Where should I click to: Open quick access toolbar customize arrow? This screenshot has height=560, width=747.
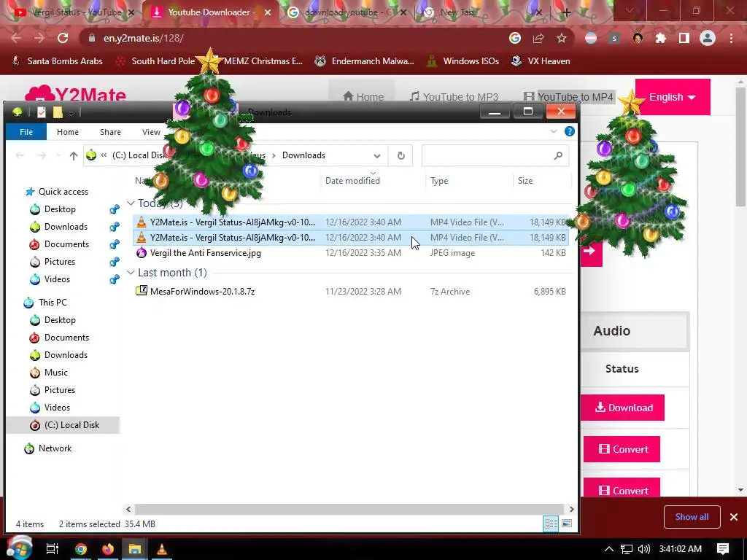point(71,112)
